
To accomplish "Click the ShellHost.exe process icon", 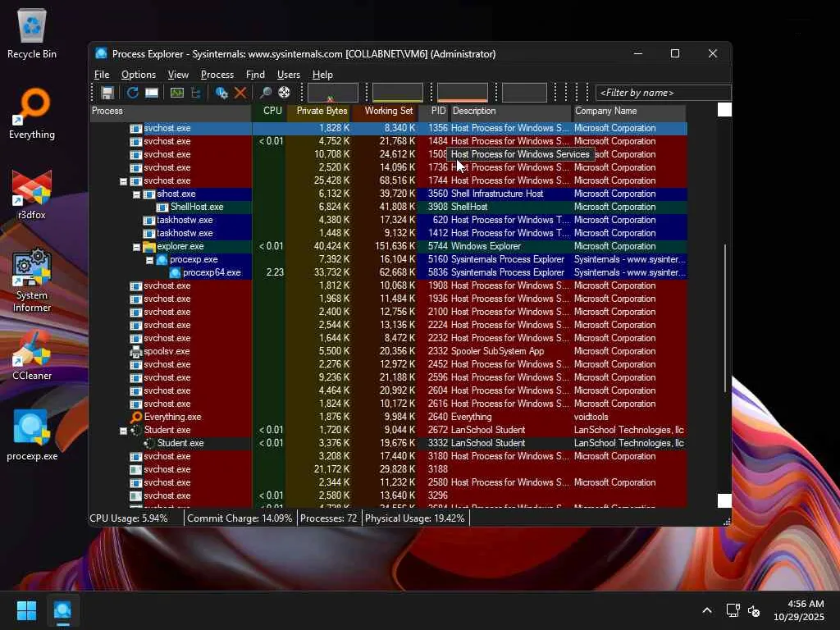I will click(162, 207).
